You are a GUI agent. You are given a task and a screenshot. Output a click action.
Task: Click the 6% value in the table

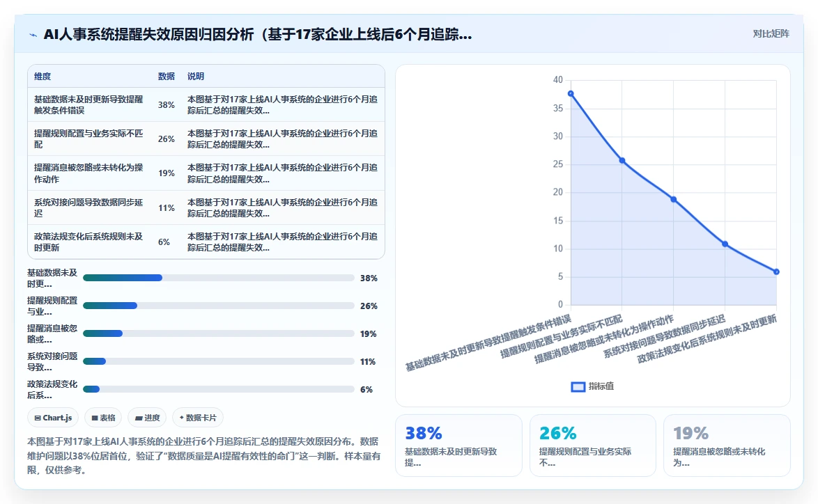164,242
